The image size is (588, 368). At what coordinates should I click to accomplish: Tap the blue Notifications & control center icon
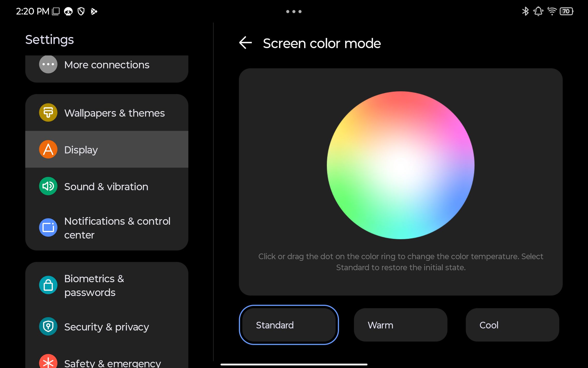[48, 228]
